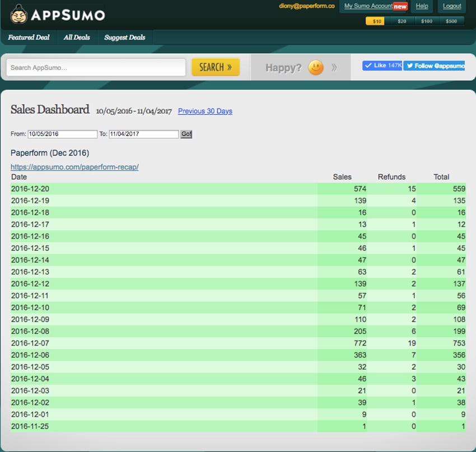Open the Help link
This screenshot has width=476, height=452.
(x=422, y=6)
